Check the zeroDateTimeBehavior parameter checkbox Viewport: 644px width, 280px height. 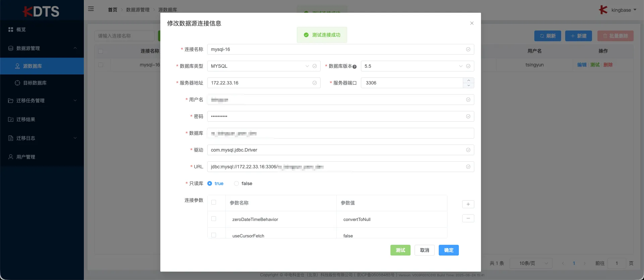pos(214,219)
